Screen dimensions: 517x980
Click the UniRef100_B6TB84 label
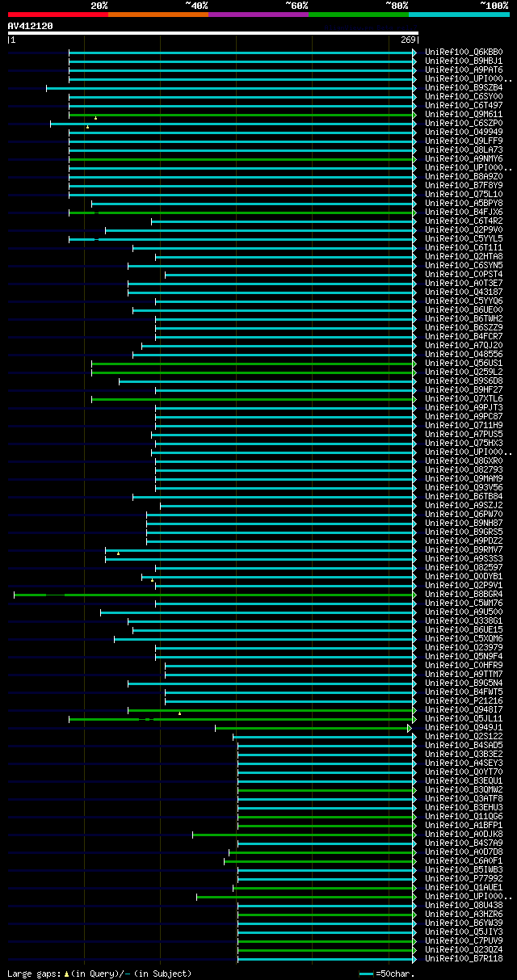pyautogui.click(x=464, y=496)
